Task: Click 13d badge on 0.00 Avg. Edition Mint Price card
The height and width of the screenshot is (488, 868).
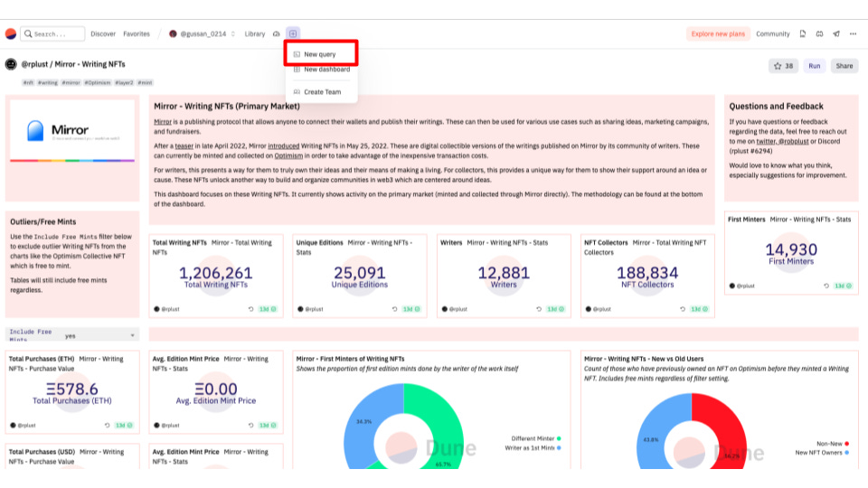Action: [268, 426]
